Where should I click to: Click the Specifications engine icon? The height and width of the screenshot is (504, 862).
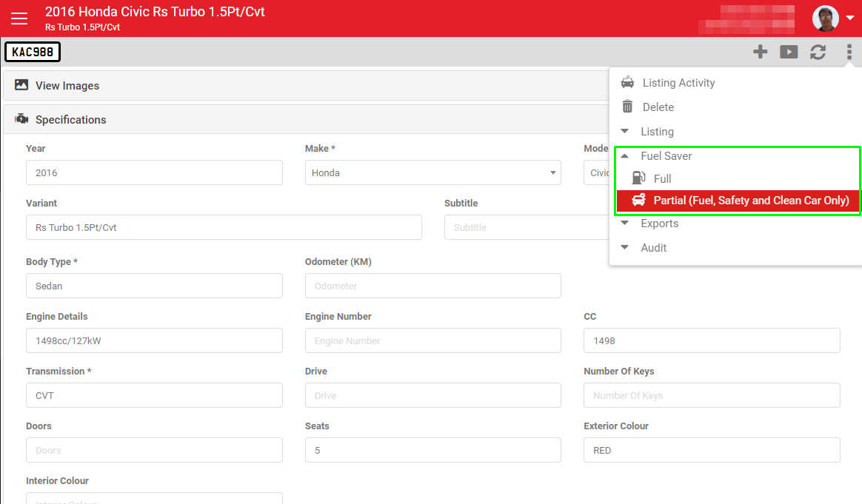(x=21, y=118)
